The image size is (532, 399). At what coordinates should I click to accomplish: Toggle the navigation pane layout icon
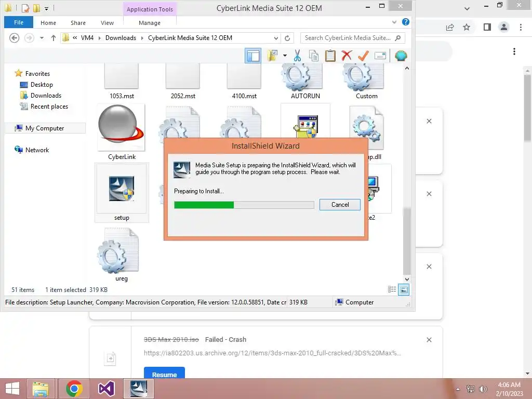click(253, 56)
